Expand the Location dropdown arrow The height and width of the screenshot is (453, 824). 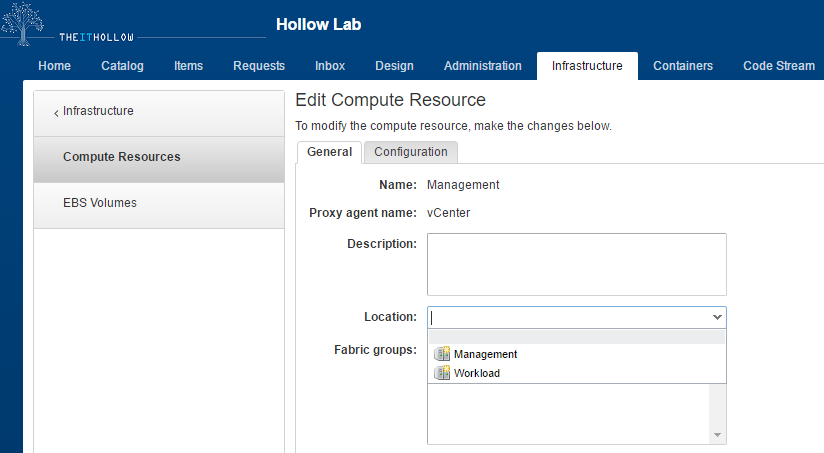[x=716, y=317]
